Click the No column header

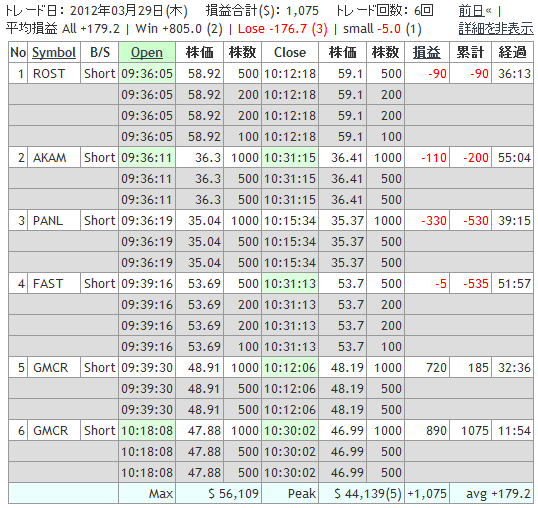[18, 52]
